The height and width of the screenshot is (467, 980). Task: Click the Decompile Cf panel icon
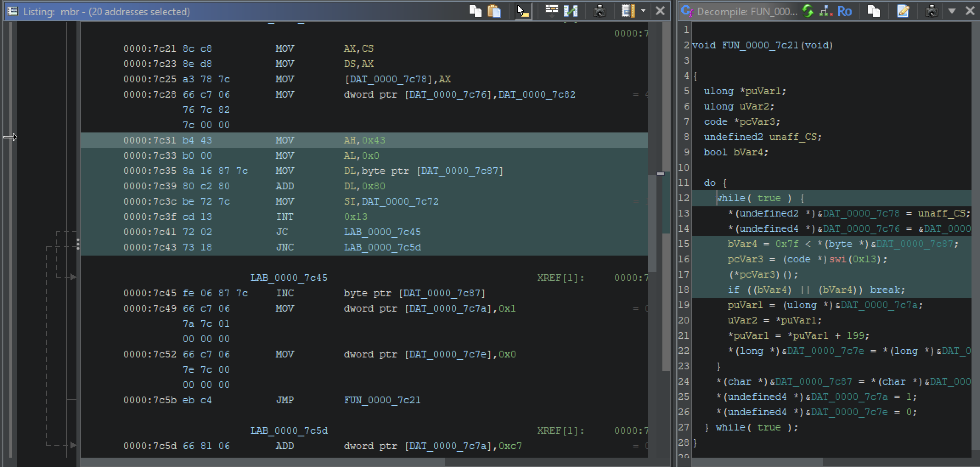687,11
